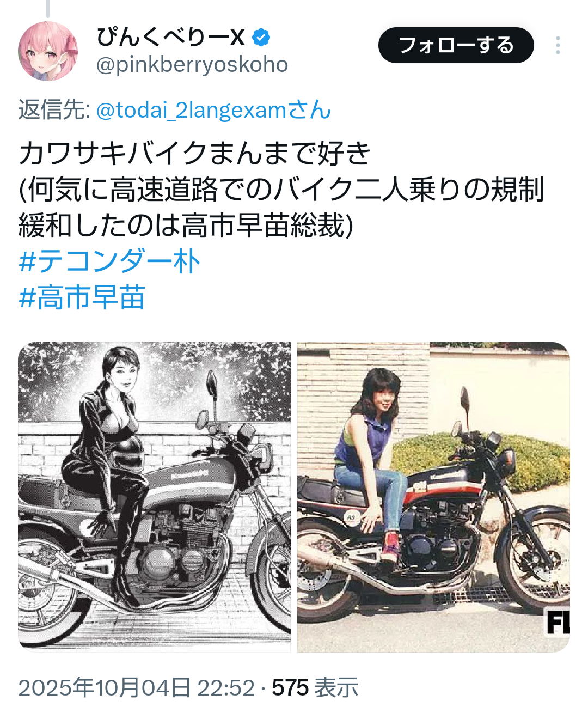Image resolution: width=588 pixels, height=713 pixels.
Task: Click the blue verified checkmark badge
Action: coord(261,37)
